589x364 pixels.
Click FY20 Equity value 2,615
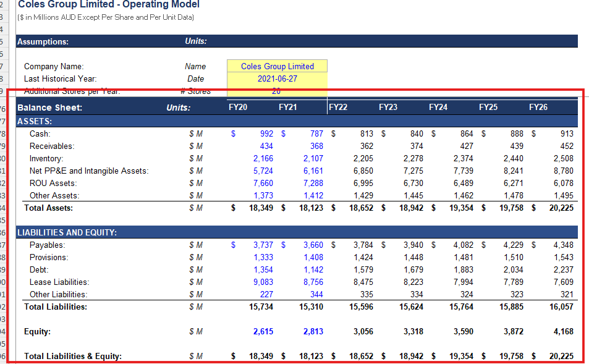pos(263,332)
